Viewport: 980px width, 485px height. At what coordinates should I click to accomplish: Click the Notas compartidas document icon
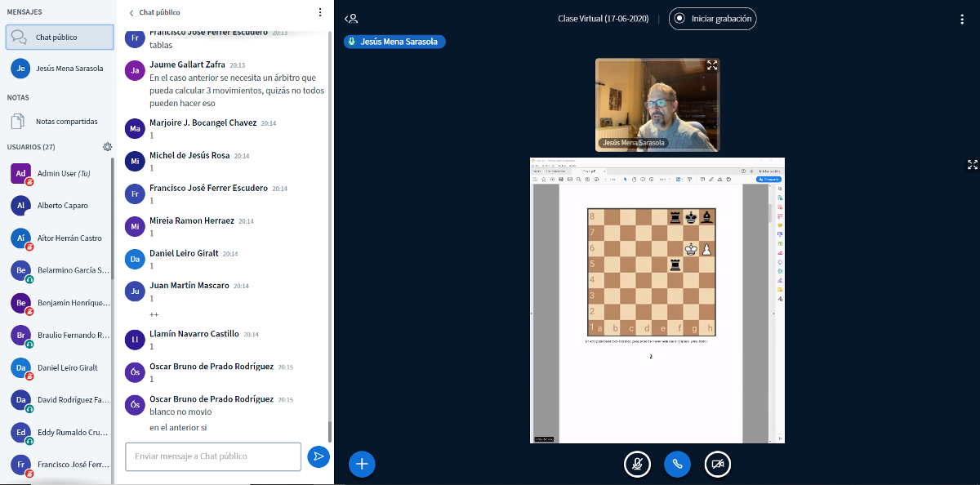(x=18, y=122)
